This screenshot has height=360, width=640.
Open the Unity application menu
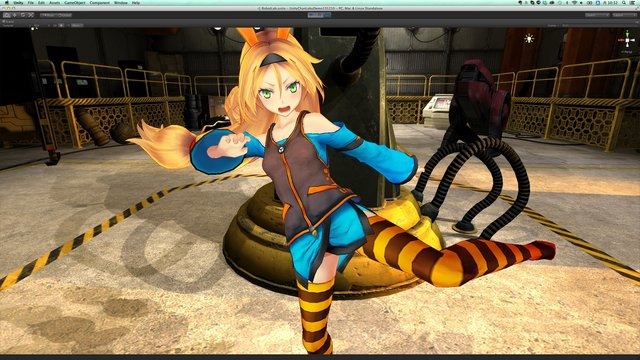point(18,2)
